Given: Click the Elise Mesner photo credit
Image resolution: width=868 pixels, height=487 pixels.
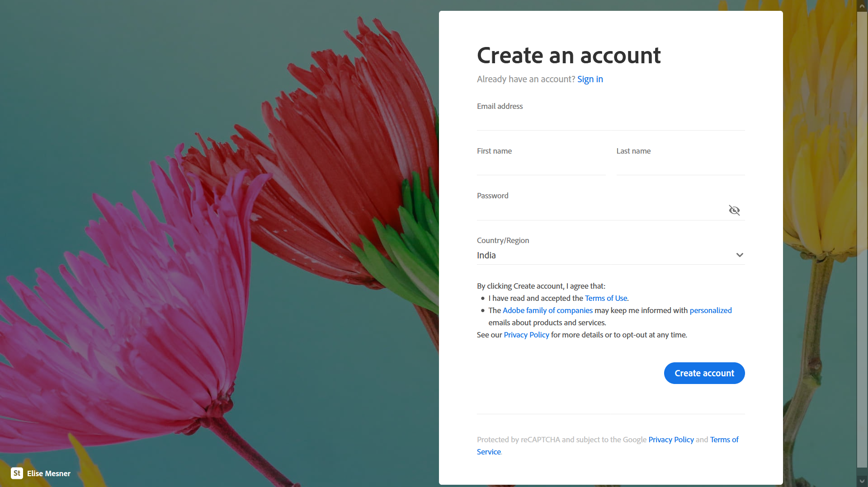Looking at the screenshot, I should (48, 473).
